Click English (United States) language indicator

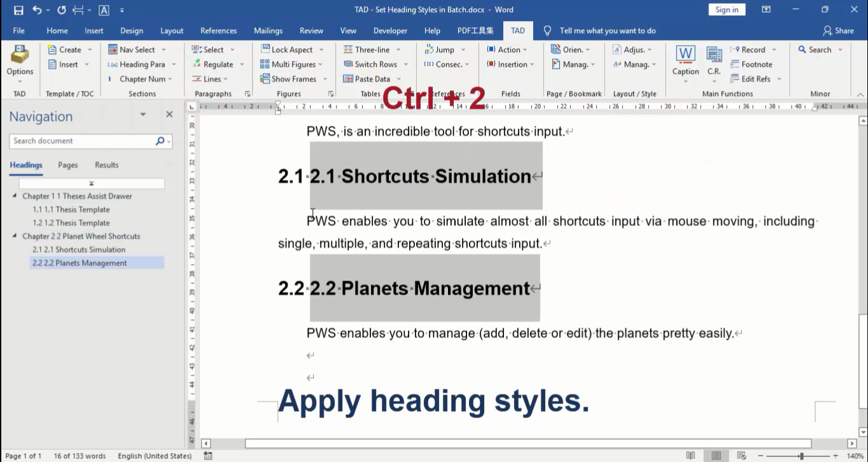[x=155, y=456]
